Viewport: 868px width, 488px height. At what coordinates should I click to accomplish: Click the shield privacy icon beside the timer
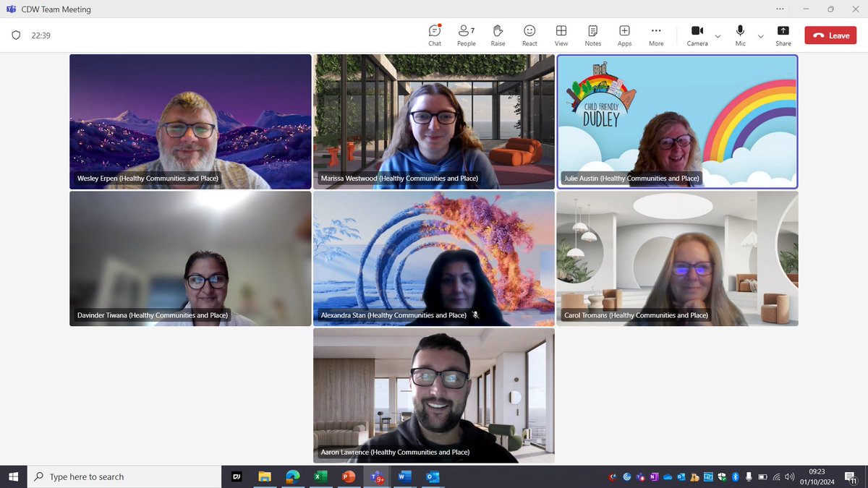[16, 35]
